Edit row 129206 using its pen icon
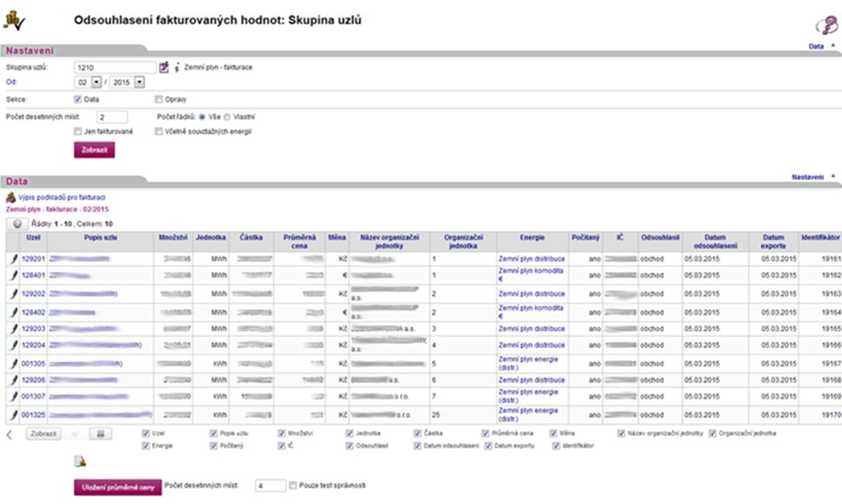The height and width of the screenshot is (504, 842). click(13, 380)
